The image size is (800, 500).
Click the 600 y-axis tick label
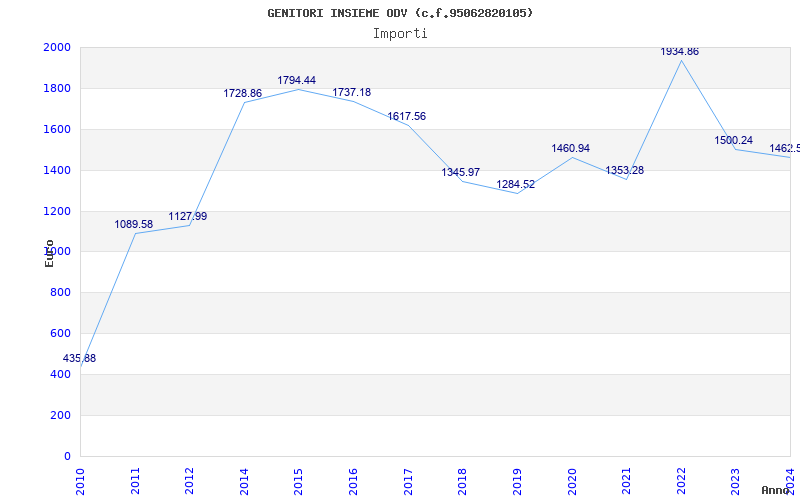(61, 333)
